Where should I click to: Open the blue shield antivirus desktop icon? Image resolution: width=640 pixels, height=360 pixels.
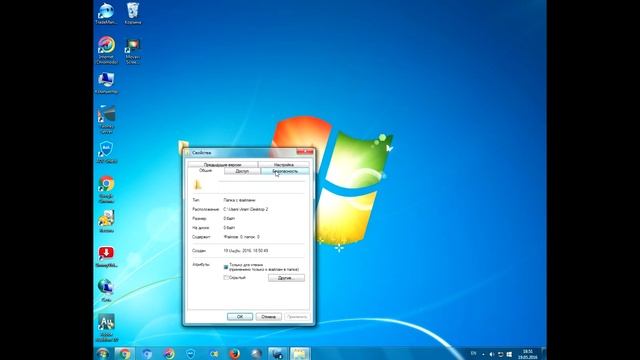106,152
